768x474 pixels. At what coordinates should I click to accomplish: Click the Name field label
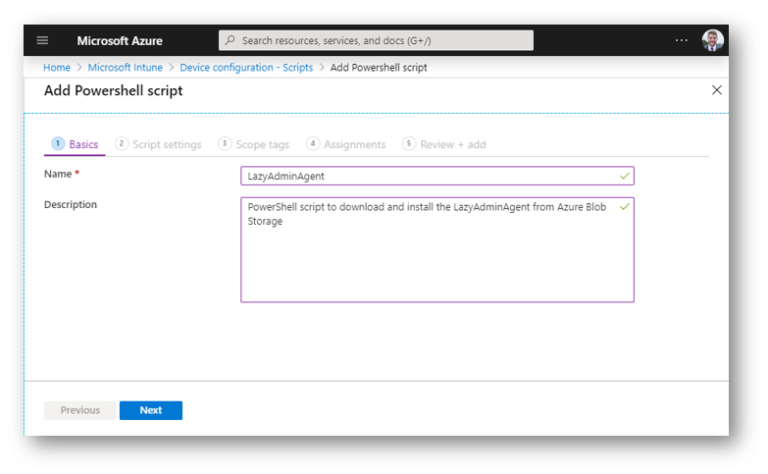[62, 174]
